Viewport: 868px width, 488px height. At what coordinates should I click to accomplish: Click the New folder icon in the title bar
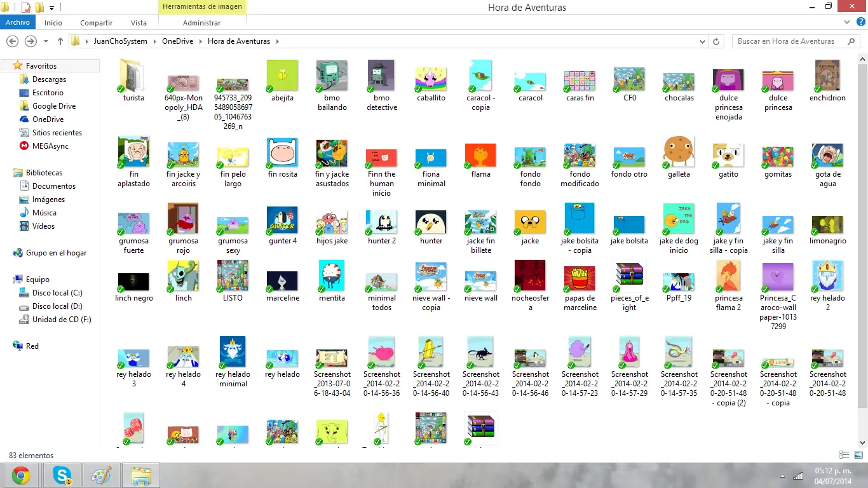39,8
